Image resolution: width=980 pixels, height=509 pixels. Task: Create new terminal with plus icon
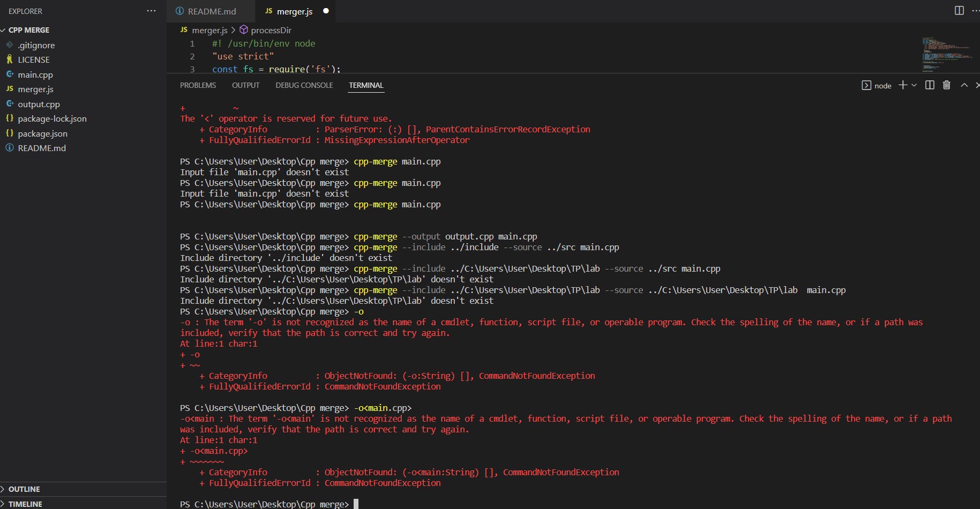[903, 85]
